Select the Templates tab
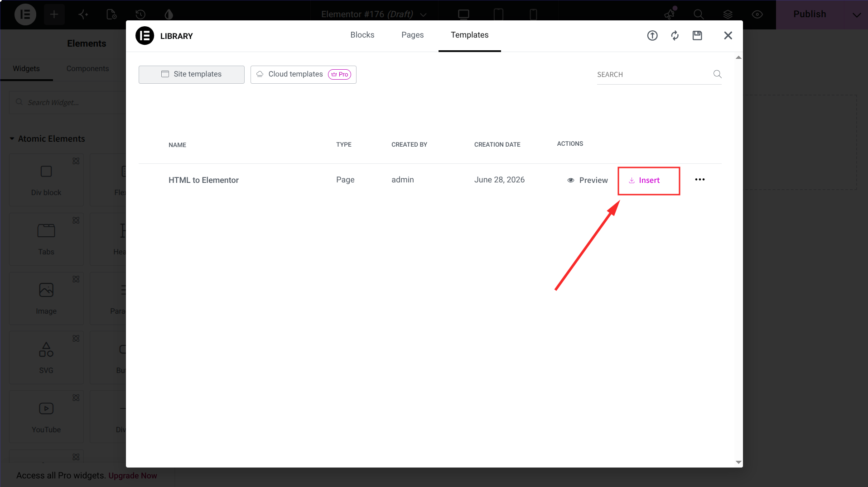Image resolution: width=868 pixels, height=487 pixels. coord(470,35)
